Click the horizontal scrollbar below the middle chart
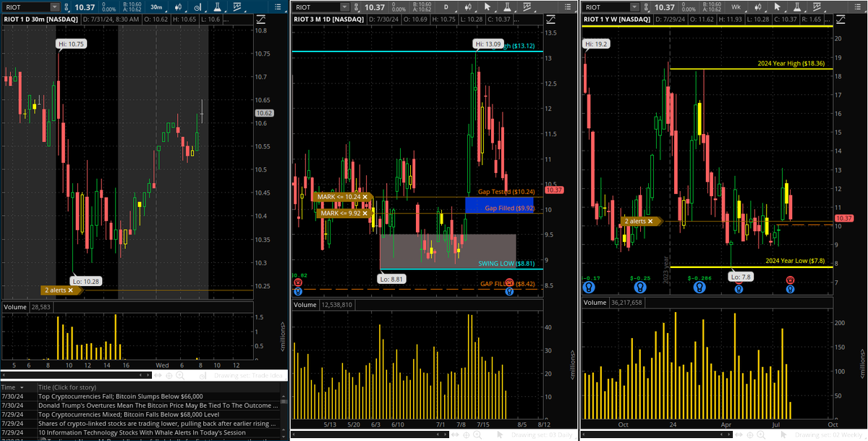The width and height of the screenshot is (868, 441). point(369,435)
